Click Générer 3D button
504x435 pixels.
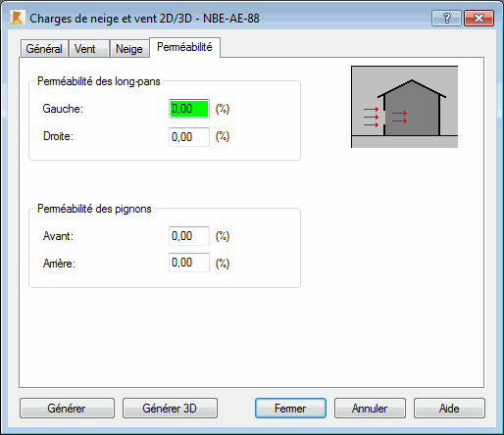coord(170,409)
